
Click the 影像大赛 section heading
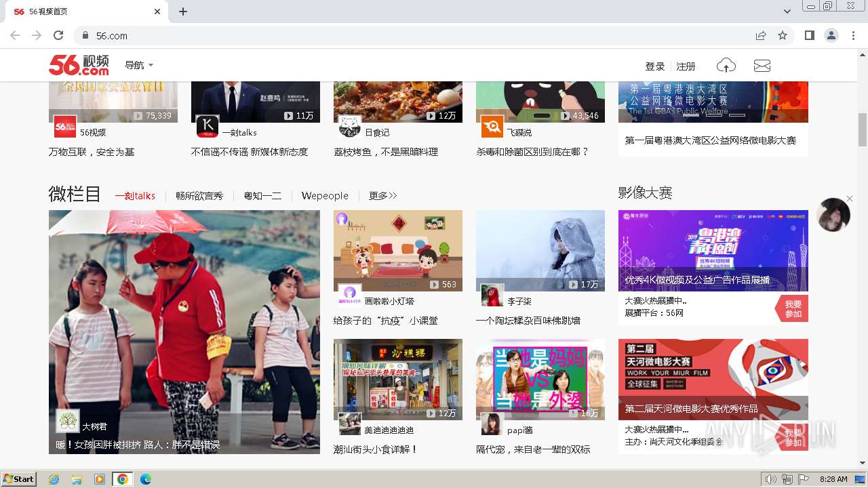click(x=645, y=193)
